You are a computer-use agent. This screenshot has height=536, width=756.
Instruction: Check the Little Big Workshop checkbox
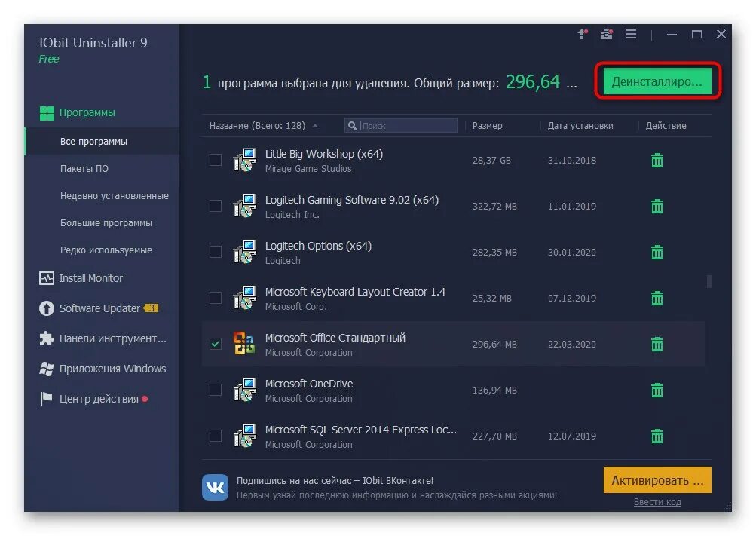tap(216, 160)
